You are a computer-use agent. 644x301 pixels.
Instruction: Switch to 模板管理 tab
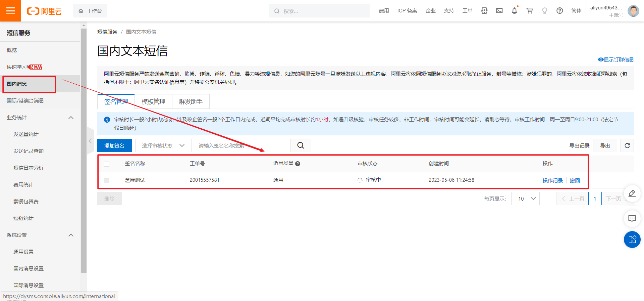click(x=153, y=101)
